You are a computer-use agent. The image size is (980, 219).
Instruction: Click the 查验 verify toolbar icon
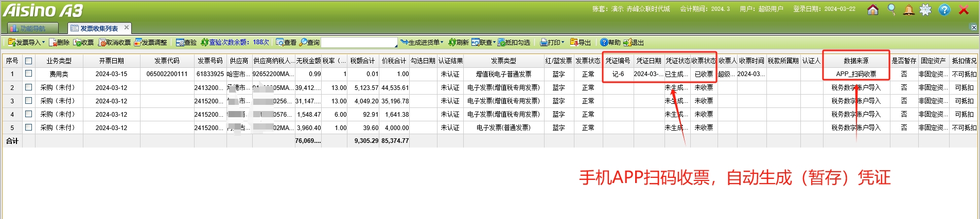(x=186, y=42)
